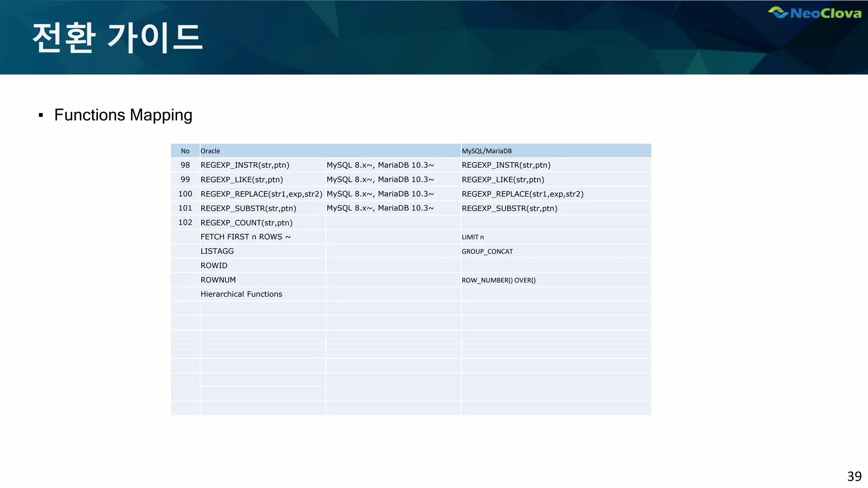The image size is (868, 488).
Task: Click the Functions Mapping bullet heading
Action: pyautogui.click(x=123, y=115)
